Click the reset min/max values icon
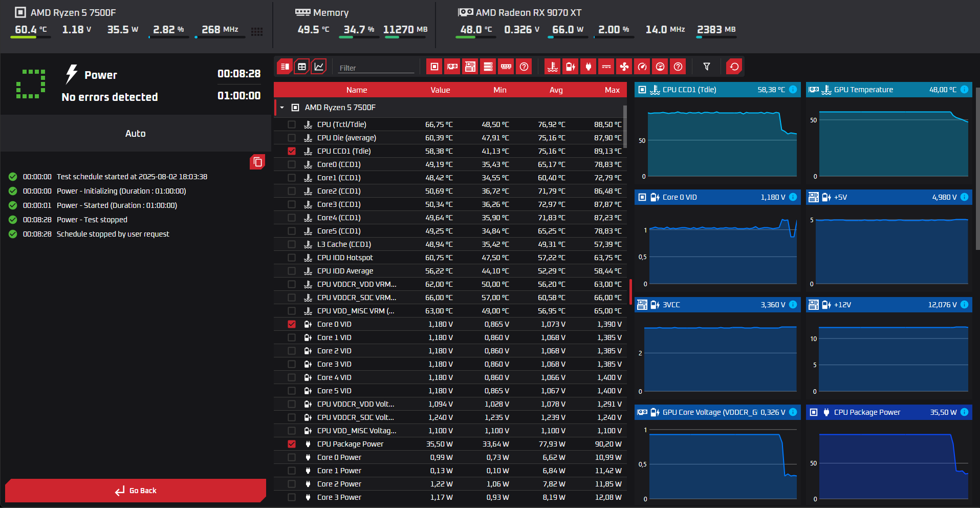 [x=734, y=67]
